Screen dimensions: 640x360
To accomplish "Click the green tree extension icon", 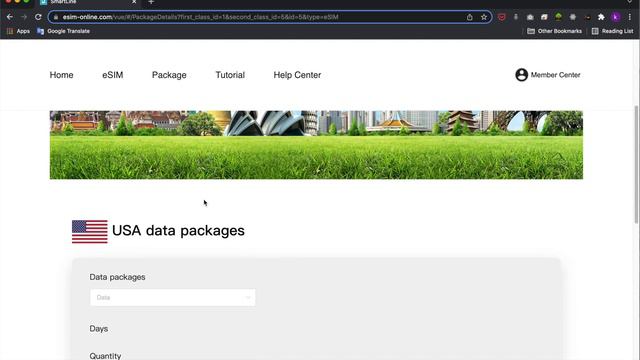I will tap(558, 17).
